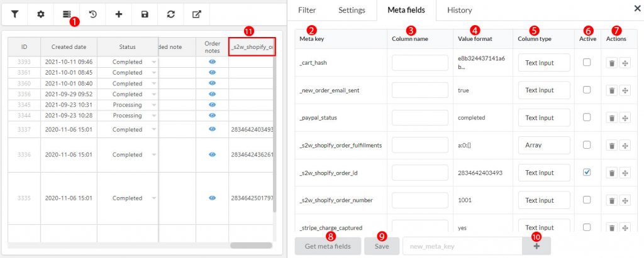Screen dimensions: 644x258
Task: Delete the _s2w_shopify_order_number meta field
Action: point(611,201)
